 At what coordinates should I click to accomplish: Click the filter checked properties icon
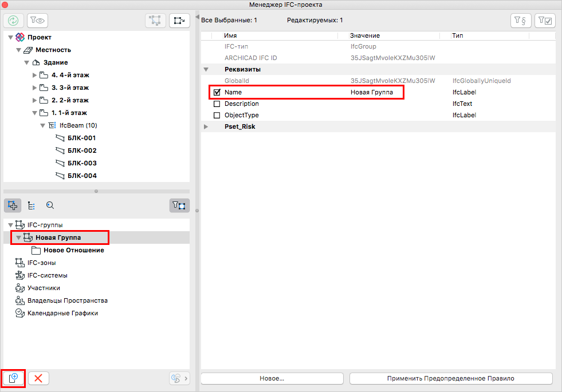545,21
